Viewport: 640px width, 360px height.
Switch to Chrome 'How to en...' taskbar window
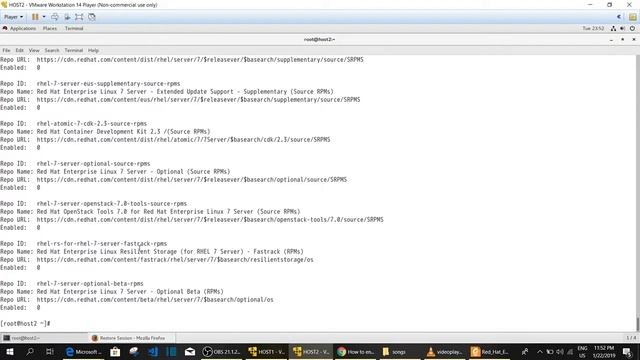pos(356,351)
